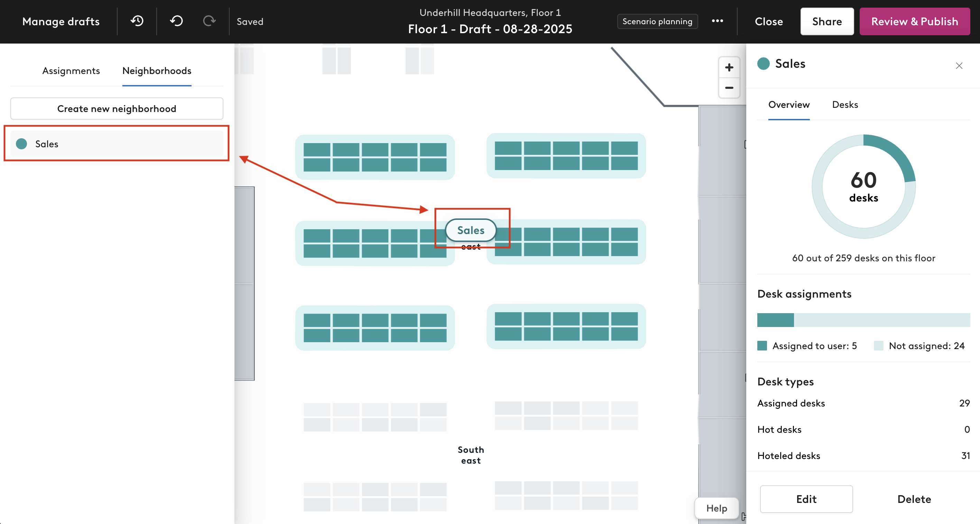This screenshot has height=524, width=980.
Task: Zoom out on the floor map
Action: [729, 88]
